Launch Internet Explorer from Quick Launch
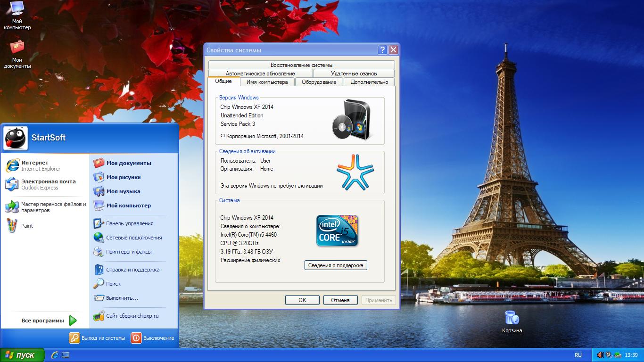Screen dimensions: 644x362 (x=55, y=355)
